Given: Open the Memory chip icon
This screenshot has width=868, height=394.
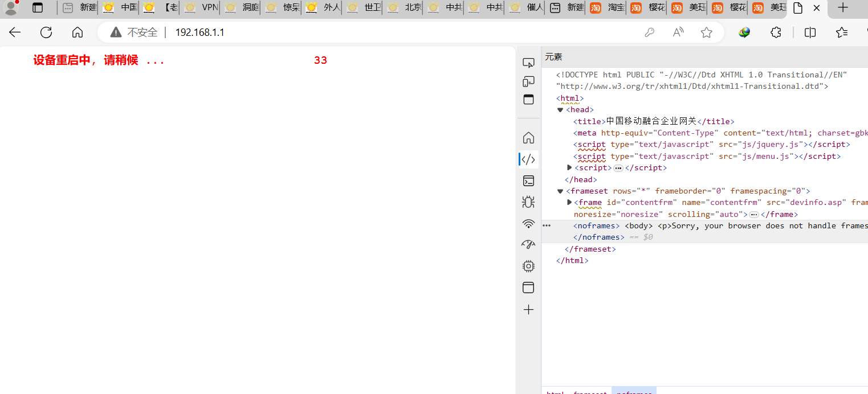Looking at the screenshot, I should tap(528, 266).
